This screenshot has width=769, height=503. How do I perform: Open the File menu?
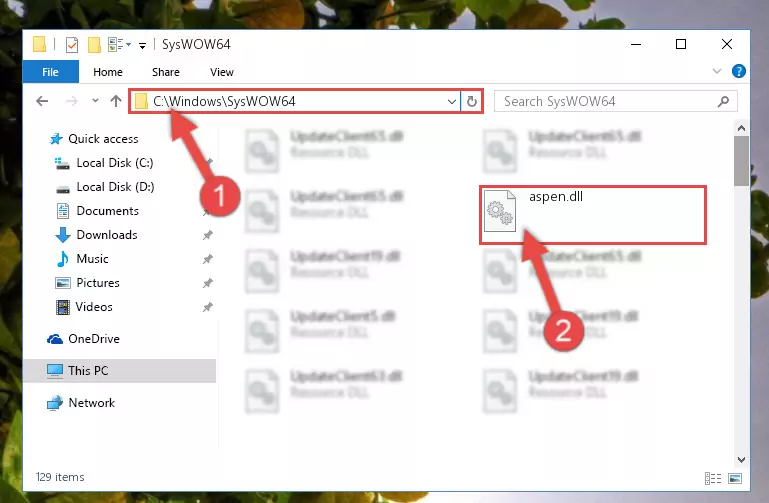[51, 72]
